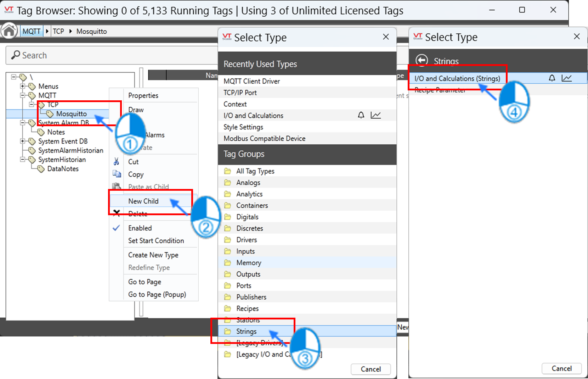Select the Notes tree item
The height and width of the screenshot is (379, 588).
[x=56, y=132]
